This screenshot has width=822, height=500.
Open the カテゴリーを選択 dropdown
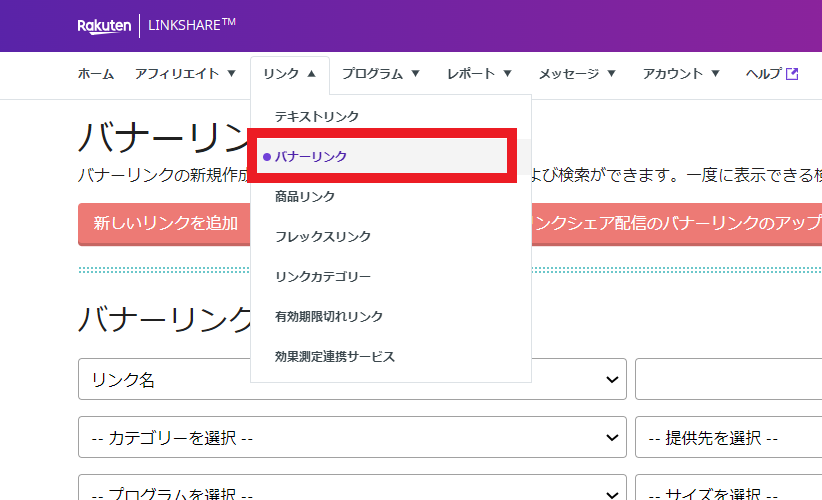tap(352, 437)
